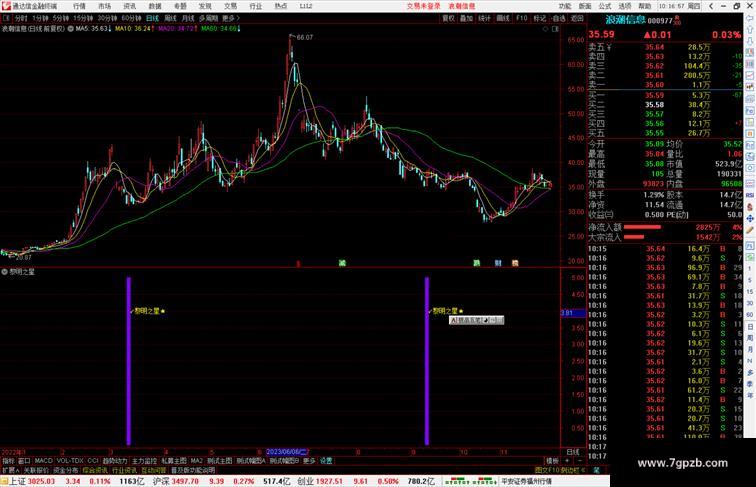Expand the 扩展 panel toggle

(x=10, y=470)
